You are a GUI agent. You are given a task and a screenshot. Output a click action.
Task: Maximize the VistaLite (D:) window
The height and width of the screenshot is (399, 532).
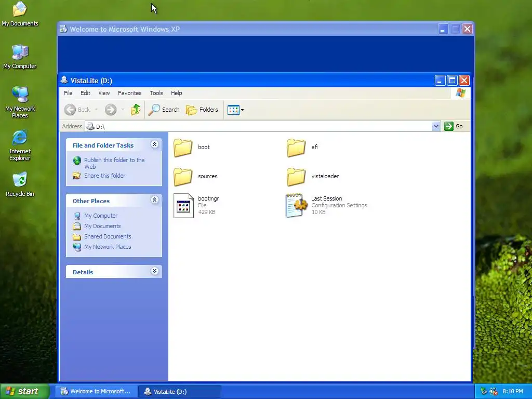(x=452, y=81)
